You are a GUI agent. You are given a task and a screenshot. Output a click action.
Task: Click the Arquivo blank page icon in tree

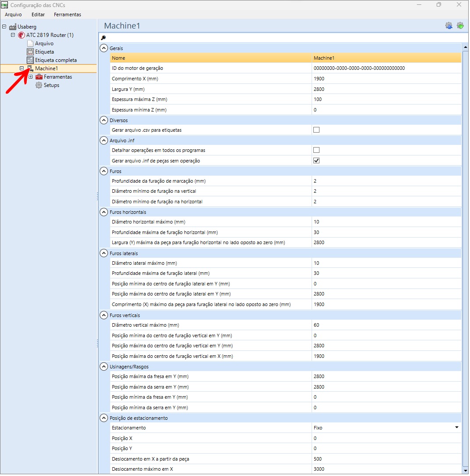(30, 43)
